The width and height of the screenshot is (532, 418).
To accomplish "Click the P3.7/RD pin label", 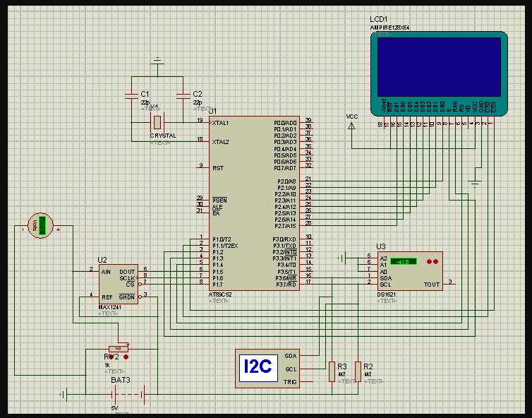I will pos(286,285).
